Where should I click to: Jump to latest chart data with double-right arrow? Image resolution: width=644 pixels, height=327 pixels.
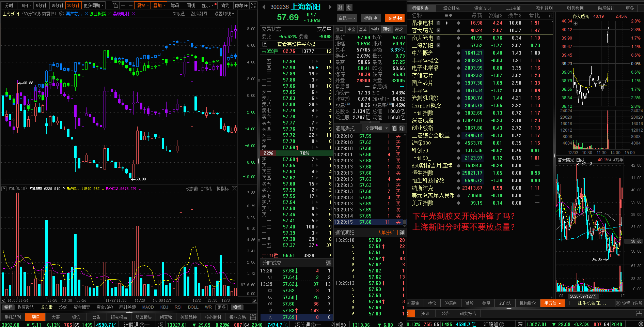point(254,300)
